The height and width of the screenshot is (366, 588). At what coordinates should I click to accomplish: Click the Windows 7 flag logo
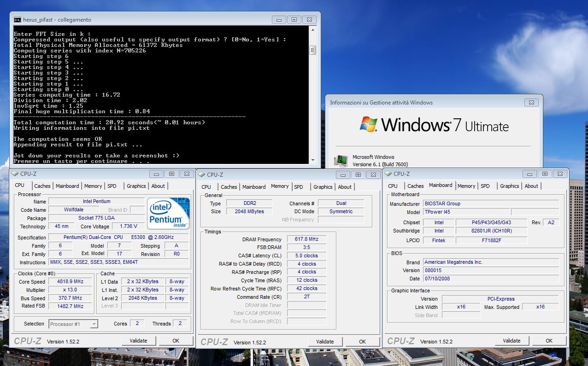[x=369, y=124]
